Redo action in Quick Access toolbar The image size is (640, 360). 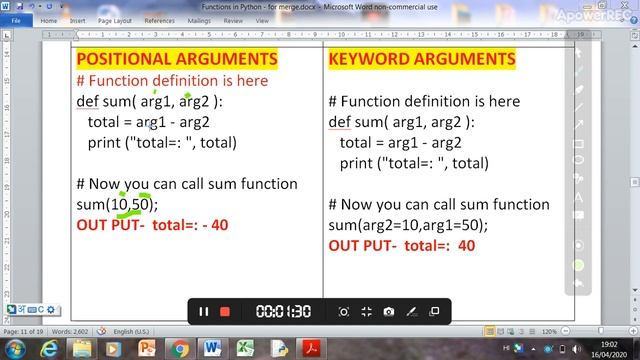pyautogui.click(x=49, y=6)
